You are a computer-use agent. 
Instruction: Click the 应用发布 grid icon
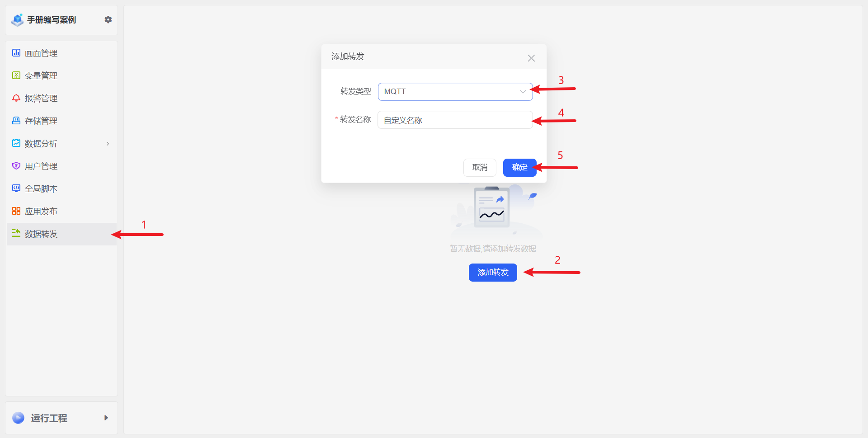16,211
